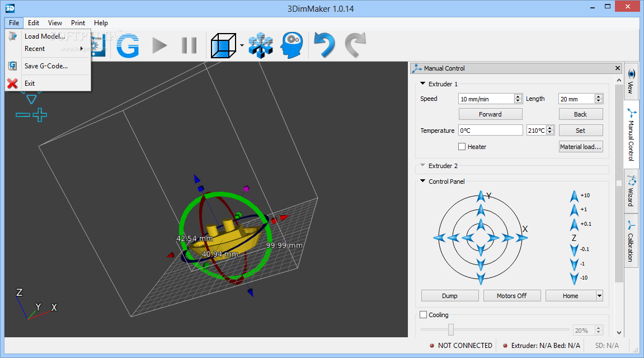Click the Material load... button
644x358 pixels.
(x=581, y=146)
